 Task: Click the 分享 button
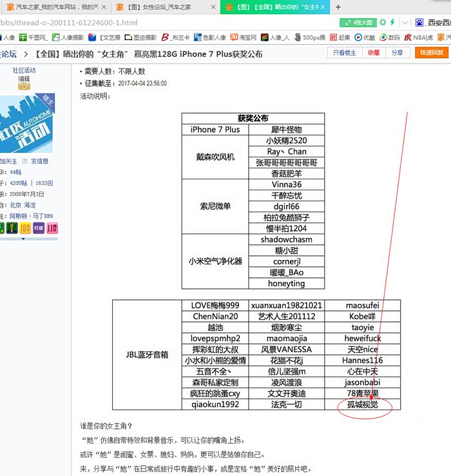pos(398,53)
